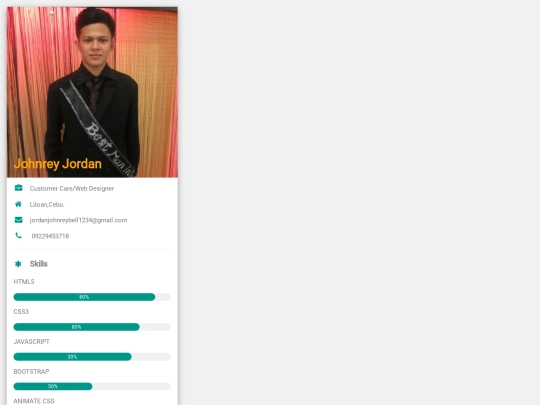Click the JAVASCRIPT skill label
The height and width of the screenshot is (405, 540).
[32, 342]
